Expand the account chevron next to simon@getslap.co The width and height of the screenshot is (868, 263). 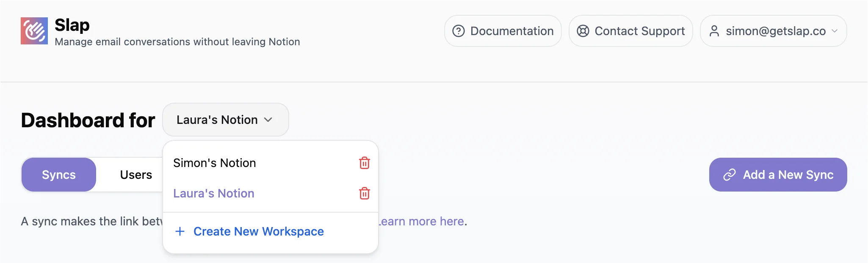pyautogui.click(x=835, y=31)
